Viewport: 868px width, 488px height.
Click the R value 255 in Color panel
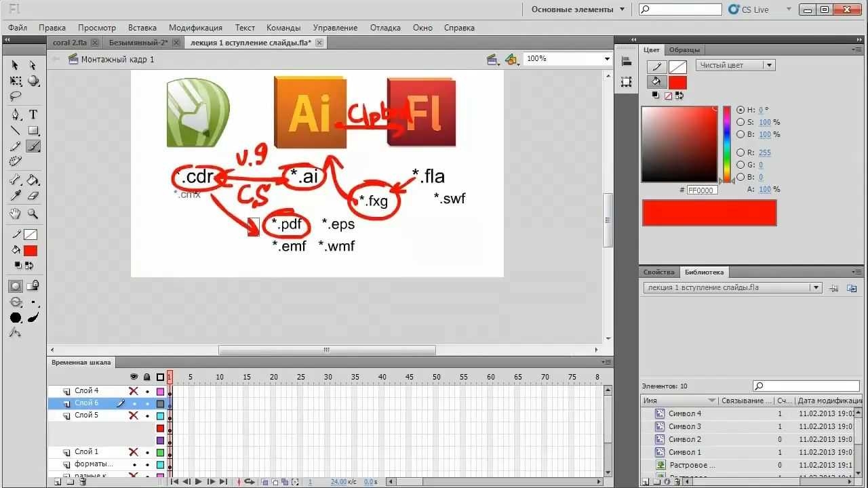tap(765, 152)
